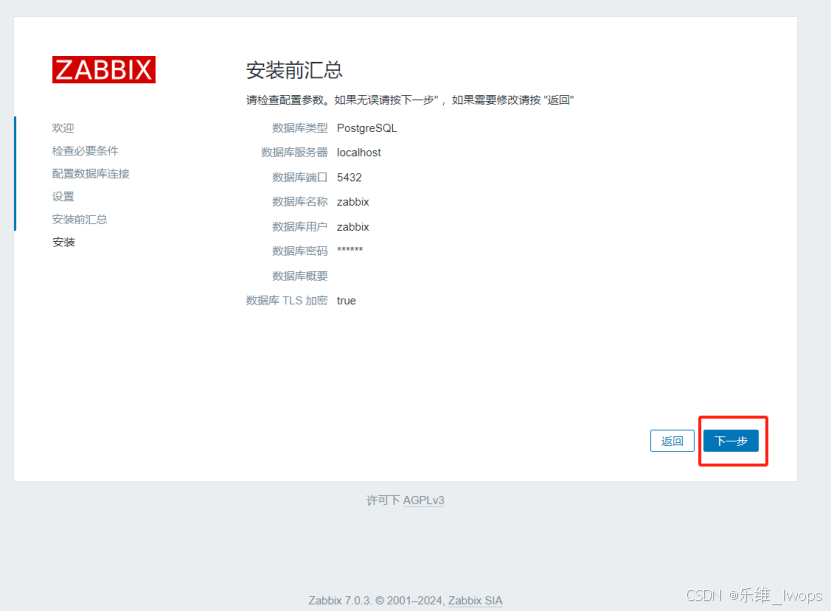Viewport: 831px width, 611px height.
Task: Click the 数据库密码 label
Action: tap(300, 251)
